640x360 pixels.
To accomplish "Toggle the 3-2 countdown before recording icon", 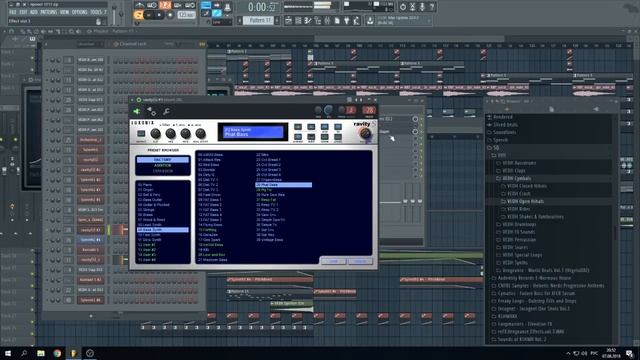I will click(x=165, y=5).
